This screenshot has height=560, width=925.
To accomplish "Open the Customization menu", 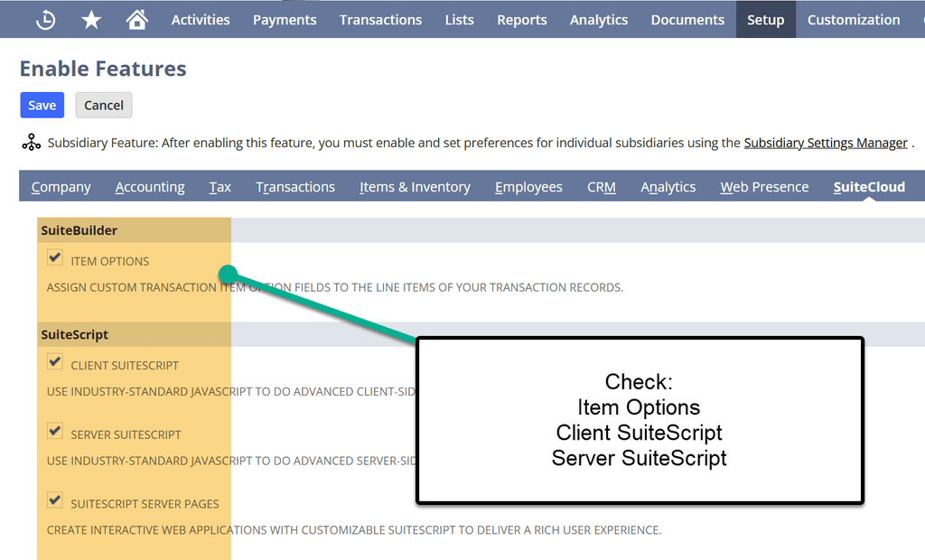I will pos(854,20).
